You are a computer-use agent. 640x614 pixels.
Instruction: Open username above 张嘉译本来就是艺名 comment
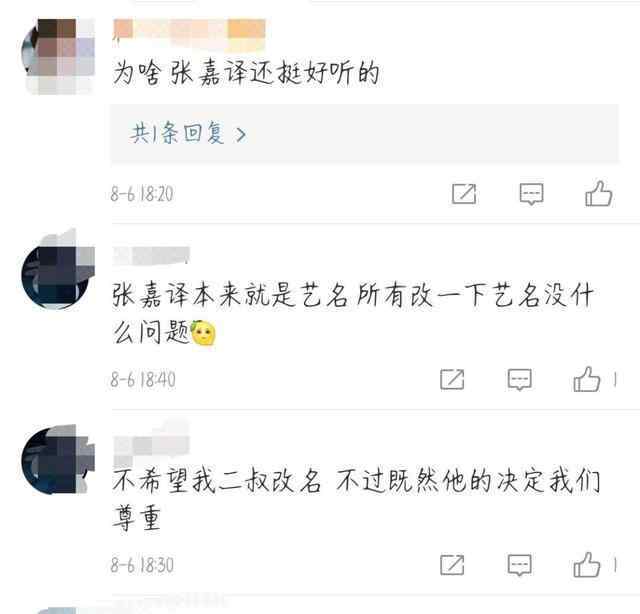pyautogui.click(x=151, y=256)
